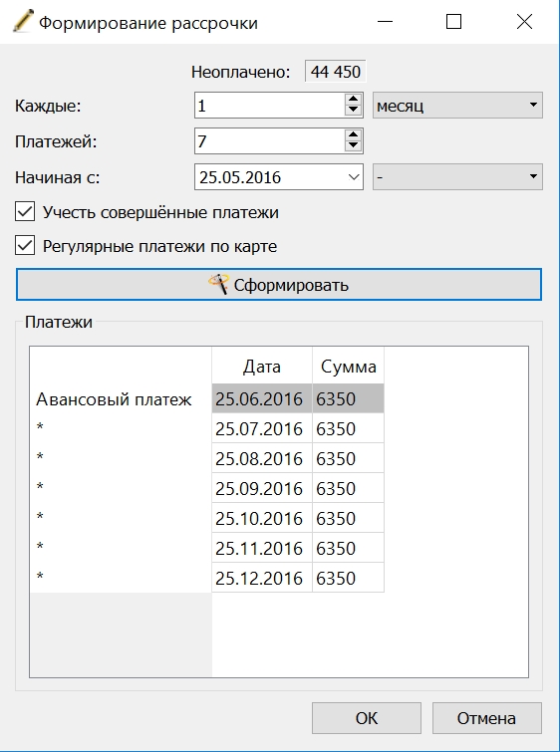Decrease the 'Платежей' count with the down arrow
Screen dimensions: 560x752
pos(353,146)
